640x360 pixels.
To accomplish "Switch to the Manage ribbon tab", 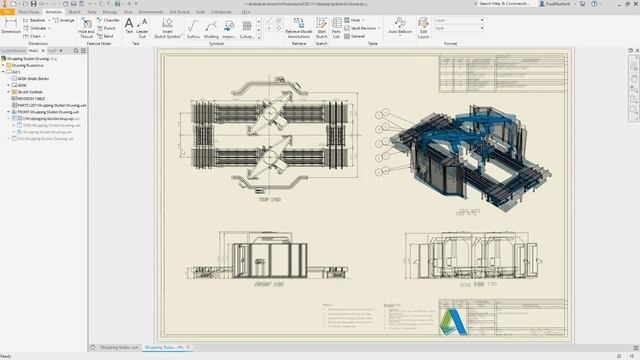I will click(110, 12).
